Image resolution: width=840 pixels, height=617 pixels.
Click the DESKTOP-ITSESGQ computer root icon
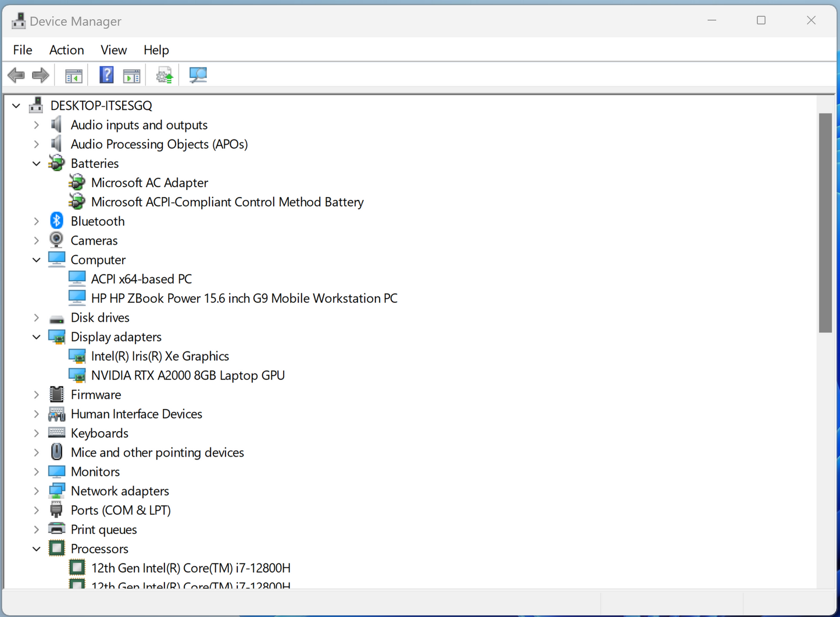(x=36, y=105)
